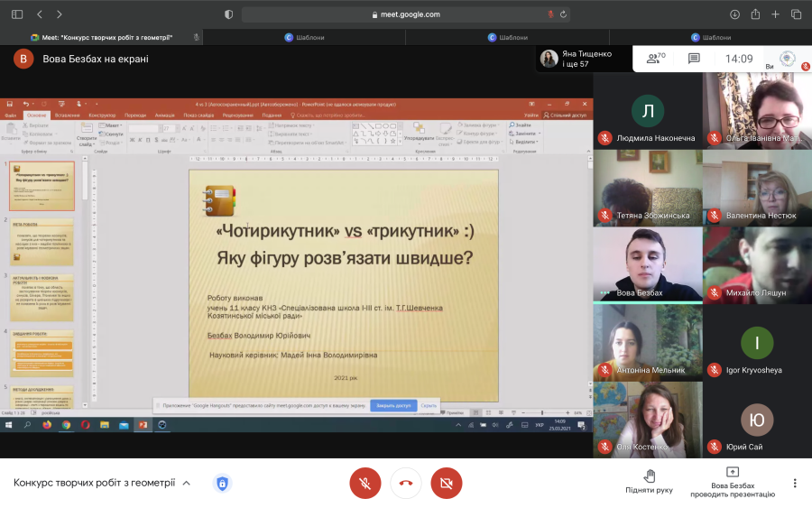Open Safari downloads list

[734, 14]
